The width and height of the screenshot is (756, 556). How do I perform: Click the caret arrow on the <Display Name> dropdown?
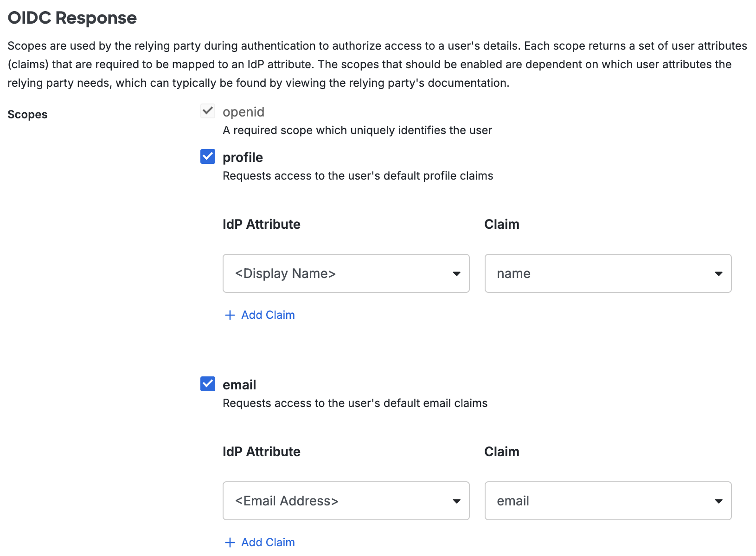tap(457, 273)
